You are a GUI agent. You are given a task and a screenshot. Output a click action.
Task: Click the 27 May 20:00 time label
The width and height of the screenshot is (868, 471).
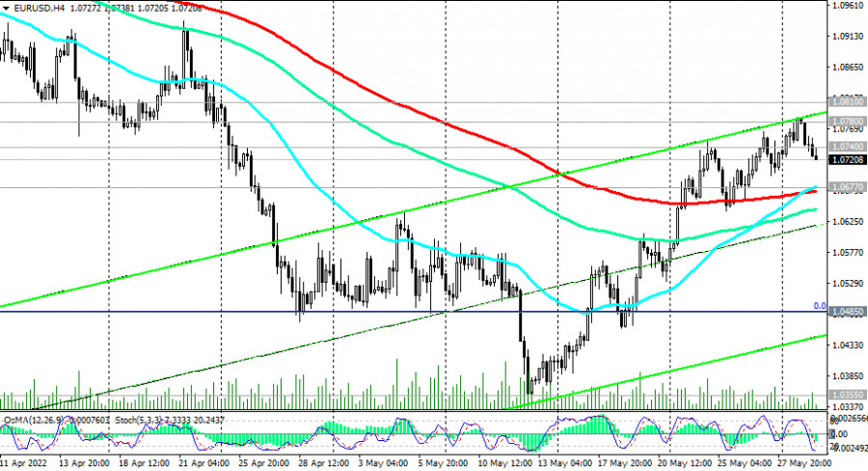(804, 463)
